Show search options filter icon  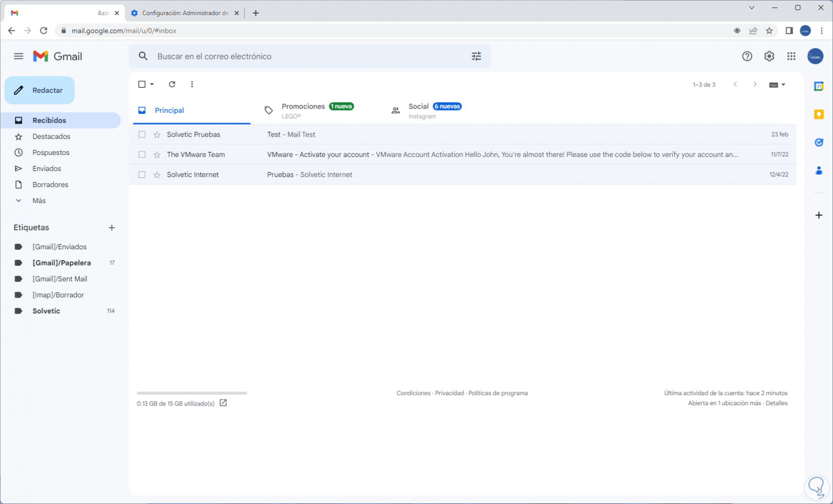[476, 57]
